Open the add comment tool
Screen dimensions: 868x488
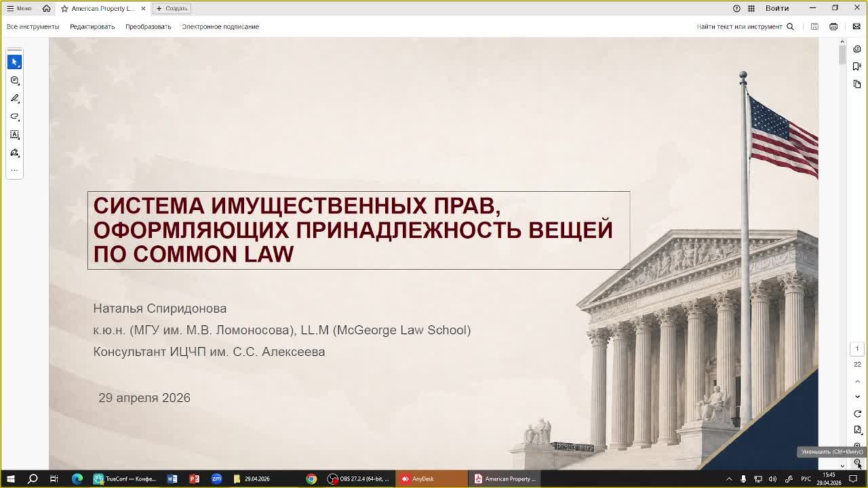coord(14,80)
